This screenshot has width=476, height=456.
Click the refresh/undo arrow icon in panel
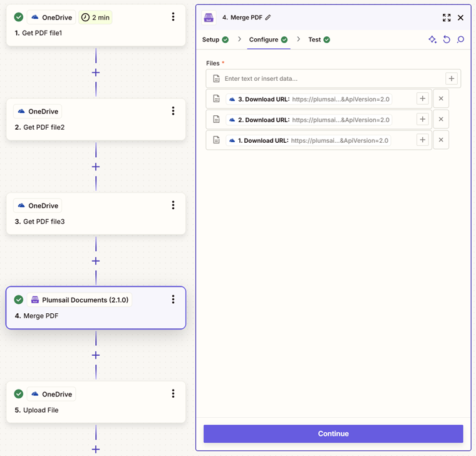tap(447, 39)
